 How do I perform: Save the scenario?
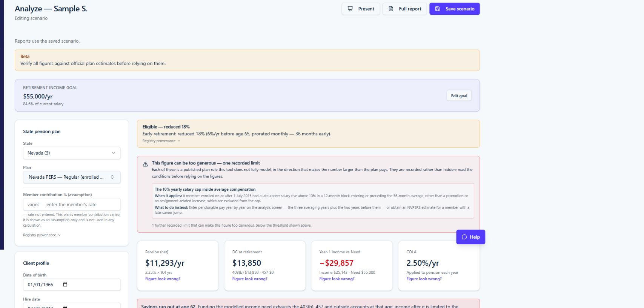click(x=454, y=9)
